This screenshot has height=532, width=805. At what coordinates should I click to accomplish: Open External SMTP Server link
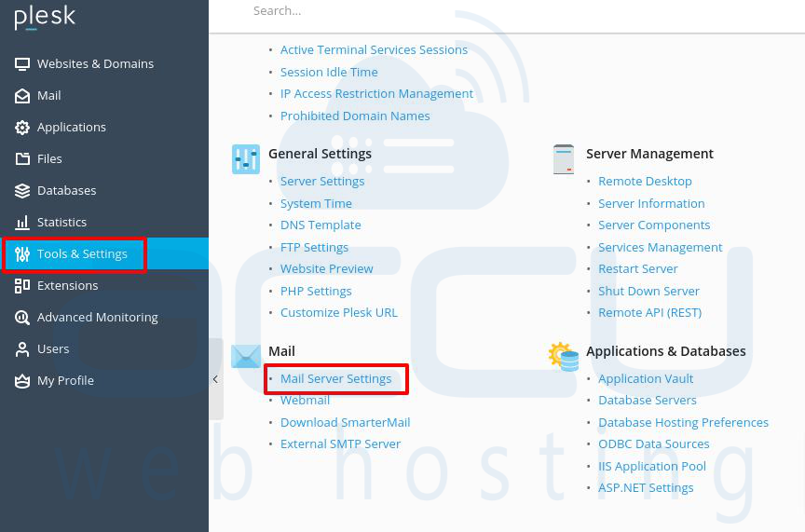(x=340, y=444)
